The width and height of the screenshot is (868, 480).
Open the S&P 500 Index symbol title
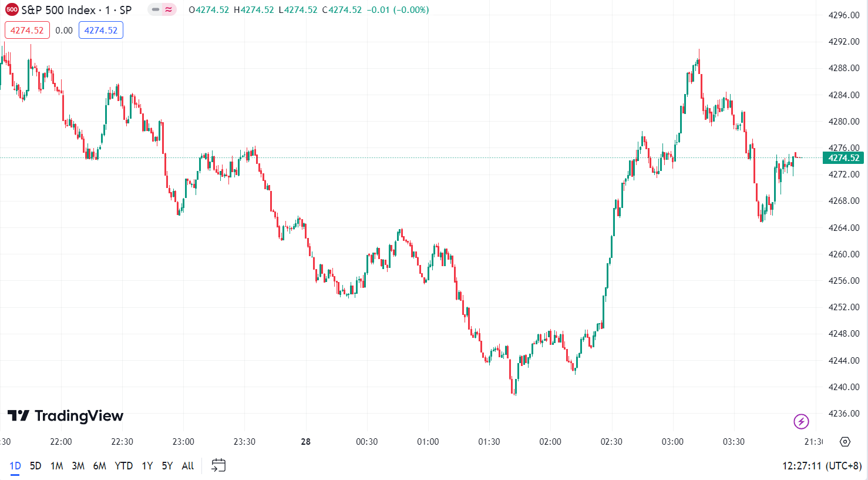(x=76, y=10)
